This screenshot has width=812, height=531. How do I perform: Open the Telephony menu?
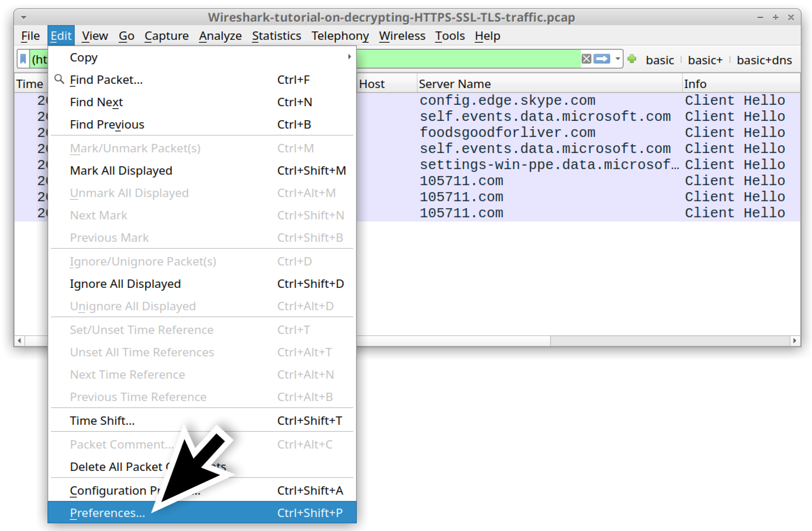[340, 36]
